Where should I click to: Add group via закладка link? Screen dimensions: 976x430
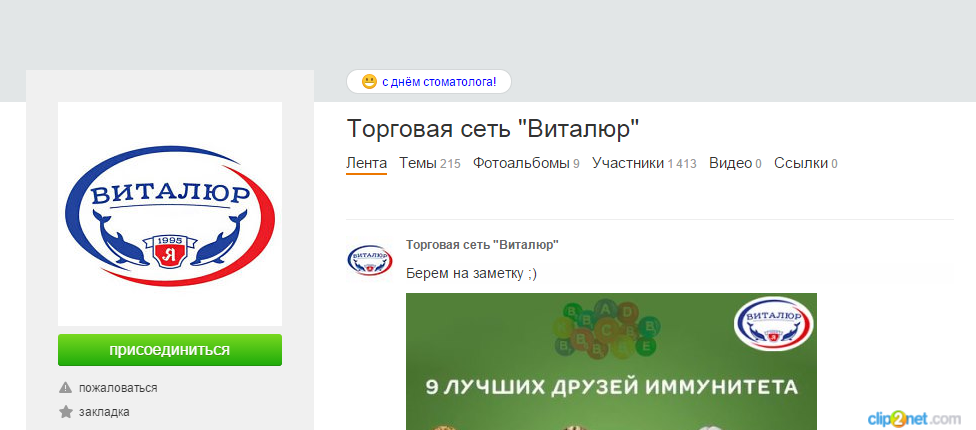(x=104, y=412)
